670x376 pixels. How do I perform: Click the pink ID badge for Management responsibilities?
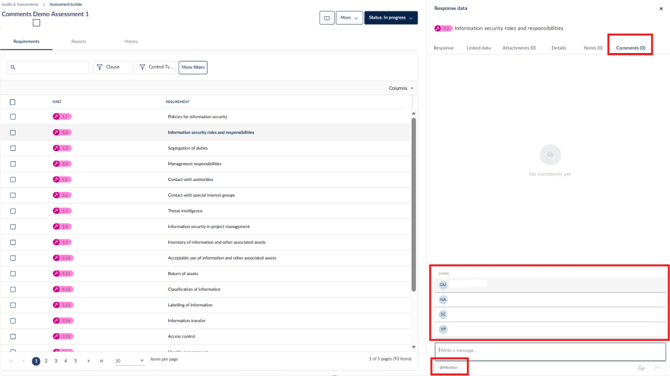pyautogui.click(x=62, y=164)
